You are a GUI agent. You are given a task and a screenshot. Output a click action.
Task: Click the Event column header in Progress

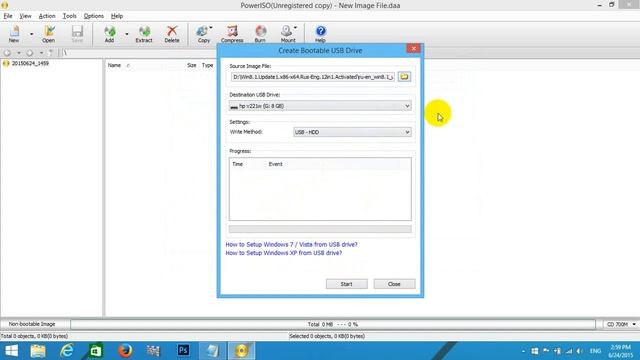point(276,164)
